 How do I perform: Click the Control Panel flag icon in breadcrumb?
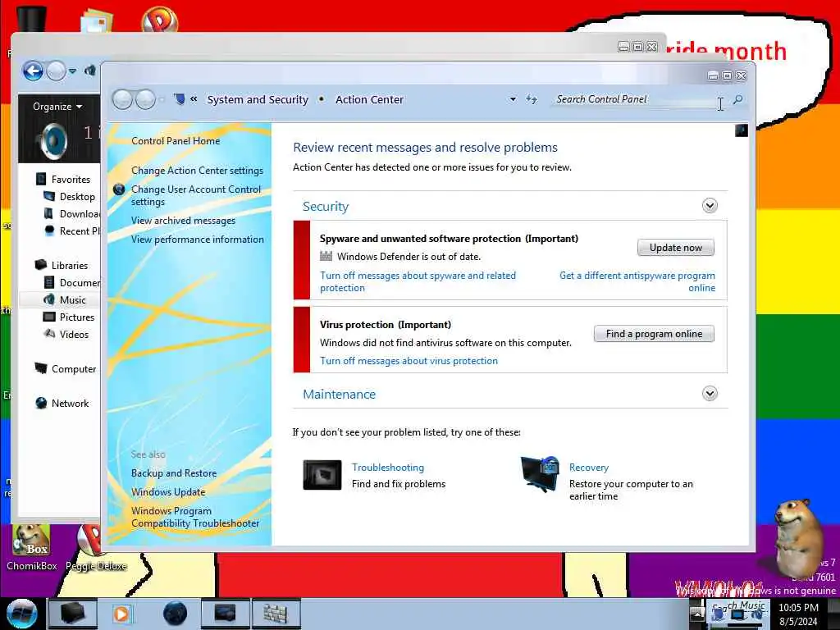click(180, 99)
